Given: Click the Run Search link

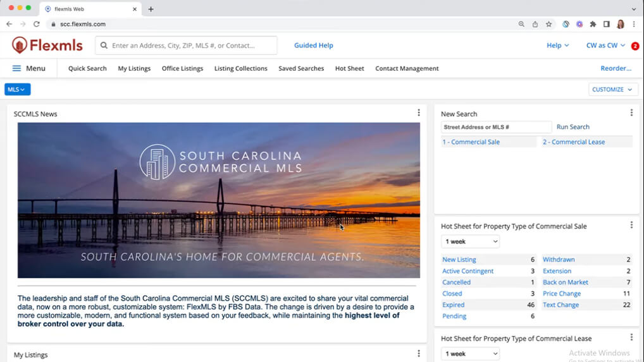Looking at the screenshot, I should tap(573, 127).
